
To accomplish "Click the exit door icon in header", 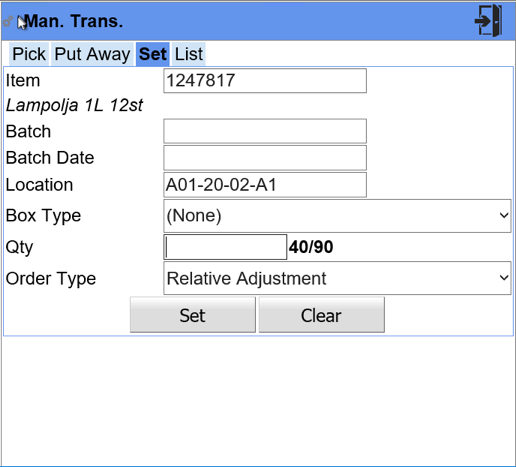I will [488, 21].
